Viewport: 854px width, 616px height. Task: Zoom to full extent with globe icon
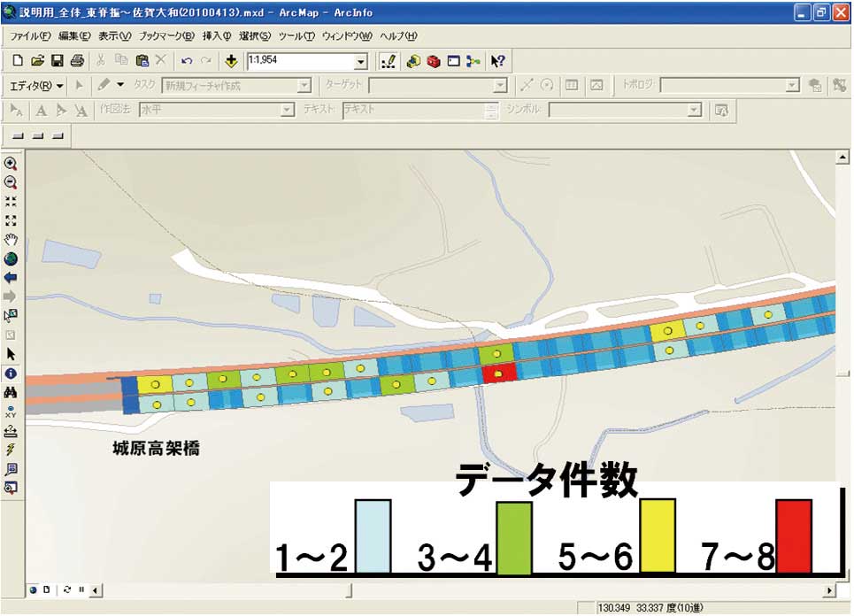tap(11, 259)
